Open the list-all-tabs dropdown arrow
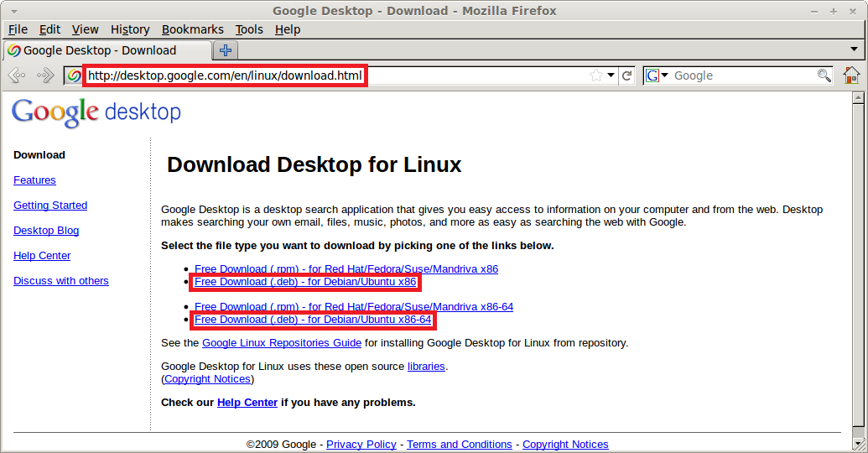Image resolution: width=868 pixels, height=453 pixels. (854, 49)
